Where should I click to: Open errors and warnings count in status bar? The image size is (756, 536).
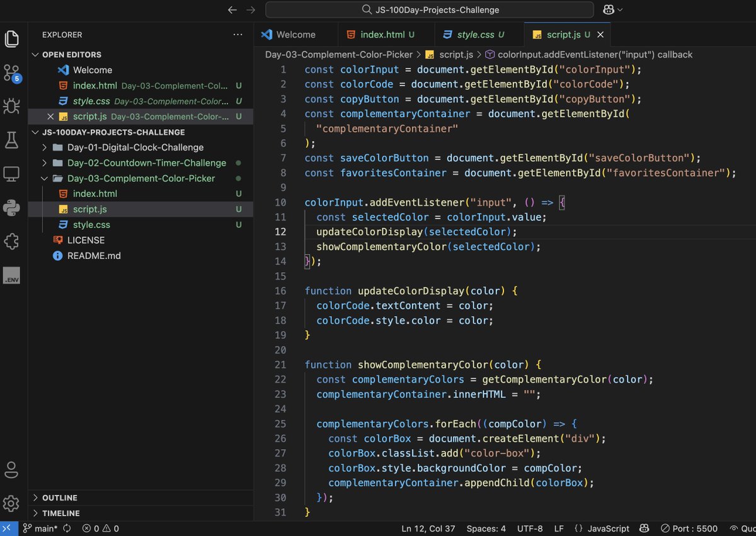coord(101,528)
